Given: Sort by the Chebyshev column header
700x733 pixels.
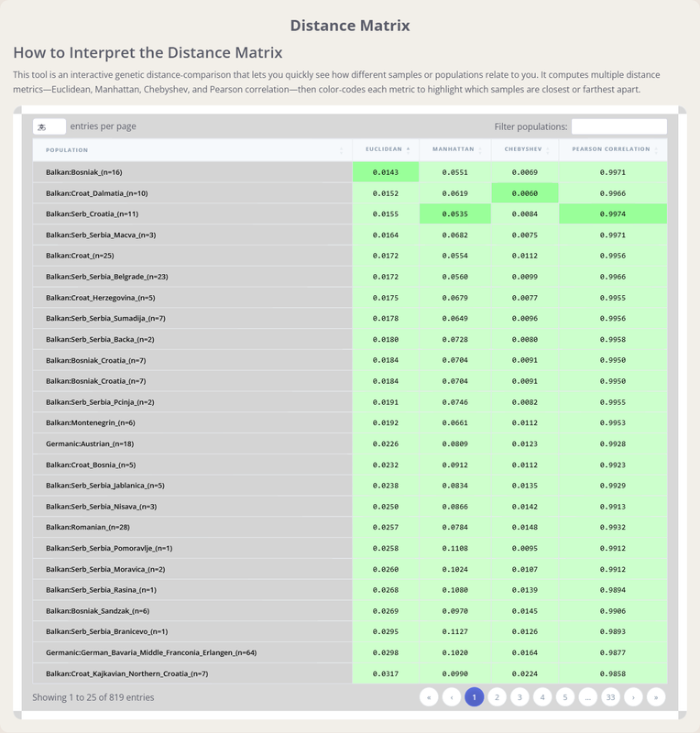Looking at the screenshot, I should (x=525, y=149).
